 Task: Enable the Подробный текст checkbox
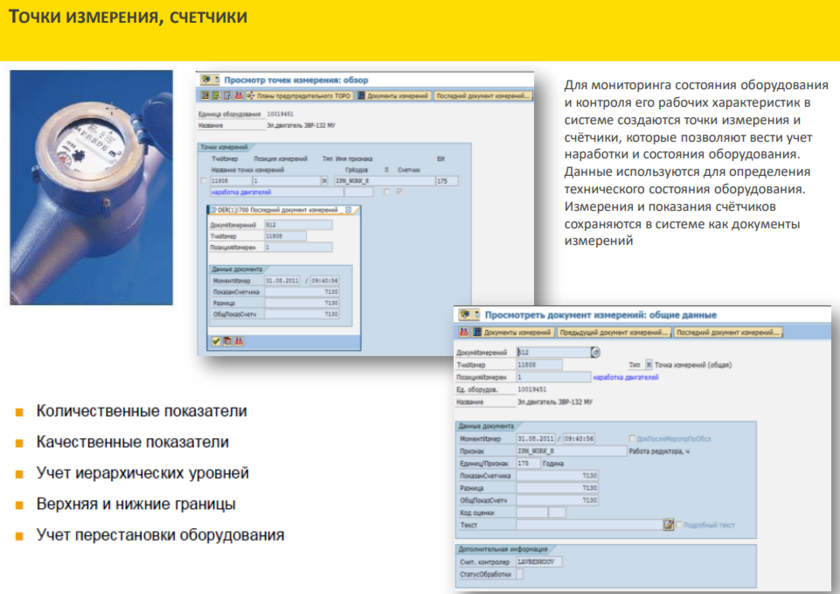coord(681,524)
